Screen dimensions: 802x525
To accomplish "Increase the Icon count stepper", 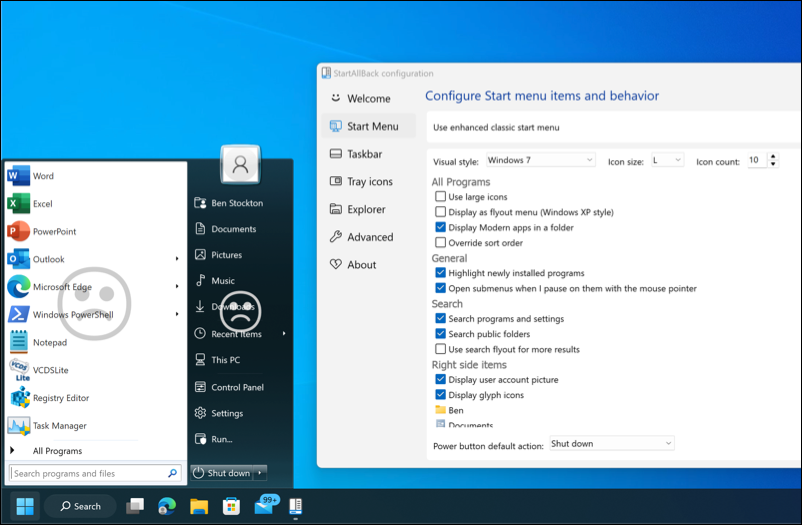I will 774,157.
